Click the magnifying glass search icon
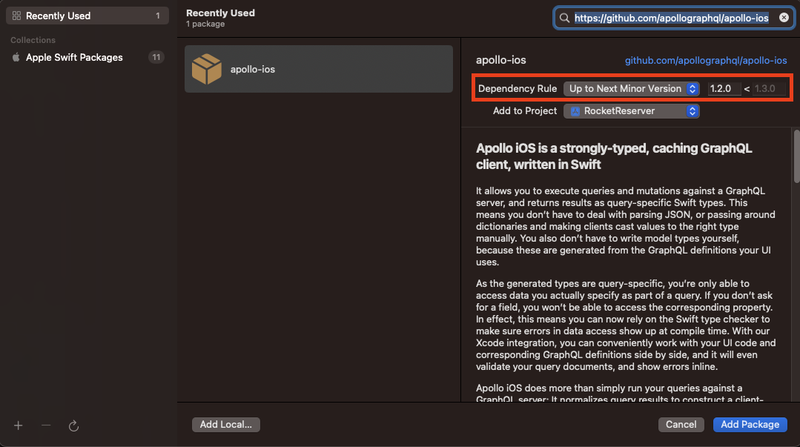The image size is (800, 447). 566,18
